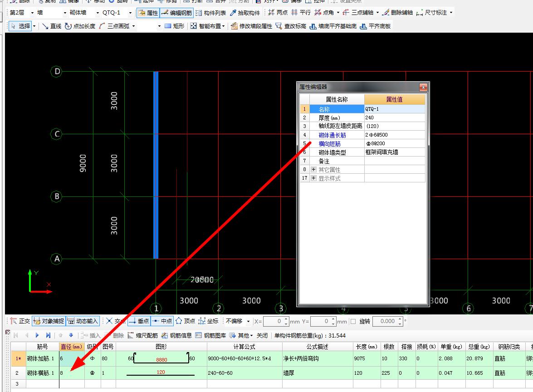Open the 尺寸标注 dropdown arrow
Viewport: 533px width, 392px height.
[451, 13]
